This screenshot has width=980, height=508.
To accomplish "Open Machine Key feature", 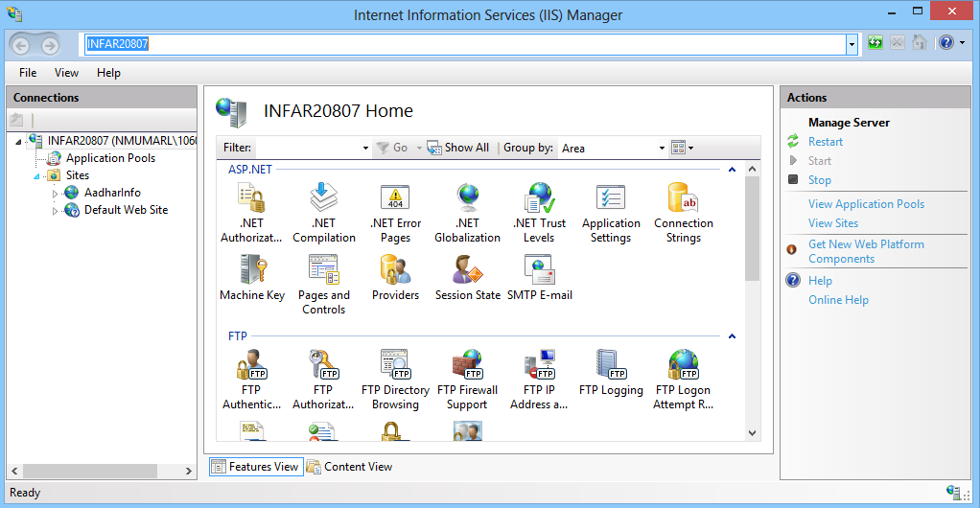I will [x=252, y=278].
